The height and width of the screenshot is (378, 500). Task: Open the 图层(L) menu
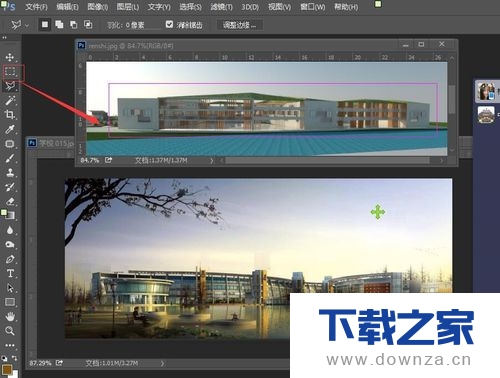click(128, 7)
